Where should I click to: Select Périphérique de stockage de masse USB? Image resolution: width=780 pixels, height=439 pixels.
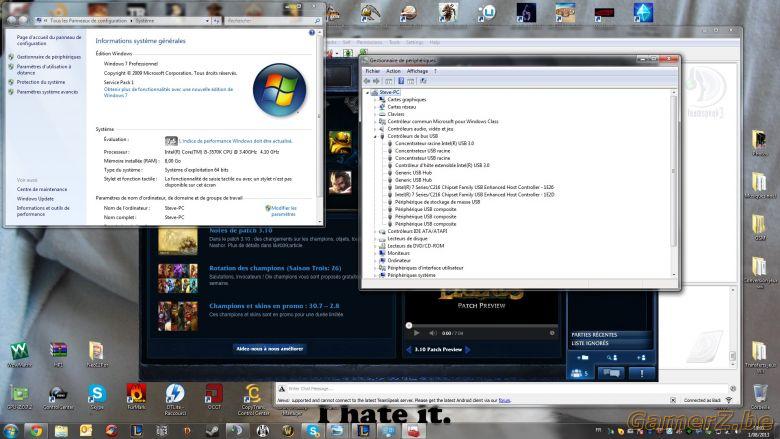pyautogui.click(x=437, y=202)
